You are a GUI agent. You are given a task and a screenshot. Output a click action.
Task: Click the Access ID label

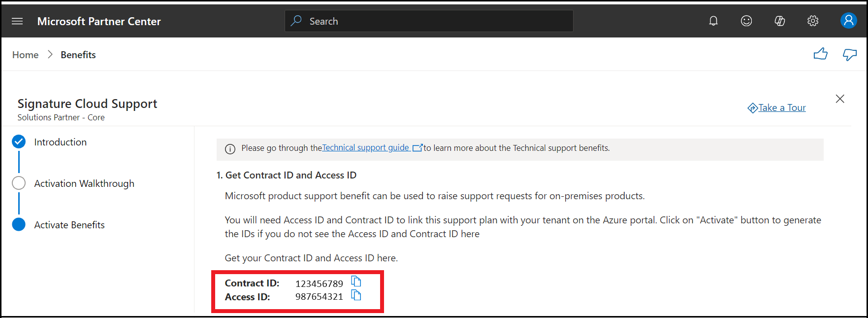[x=248, y=297]
